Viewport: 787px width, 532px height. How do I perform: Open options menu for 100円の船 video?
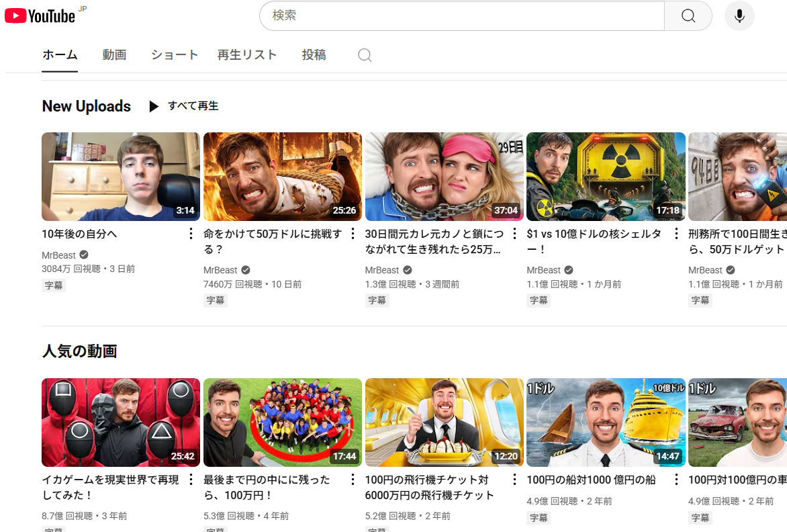(676, 480)
